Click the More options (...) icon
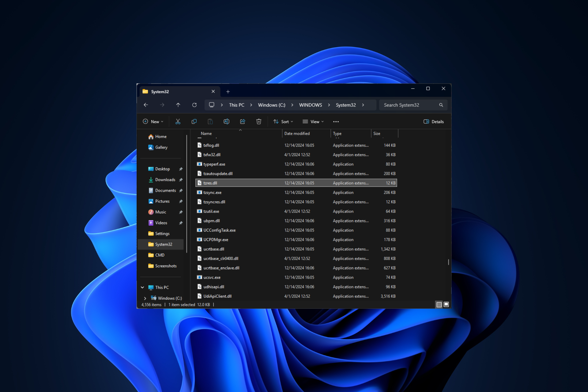The height and width of the screenshot is (392, 588). click(x=336, y=121)
